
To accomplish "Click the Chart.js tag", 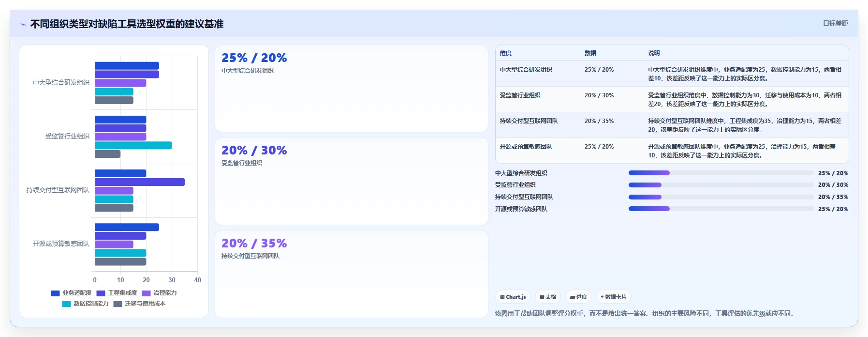I will 513,297.
